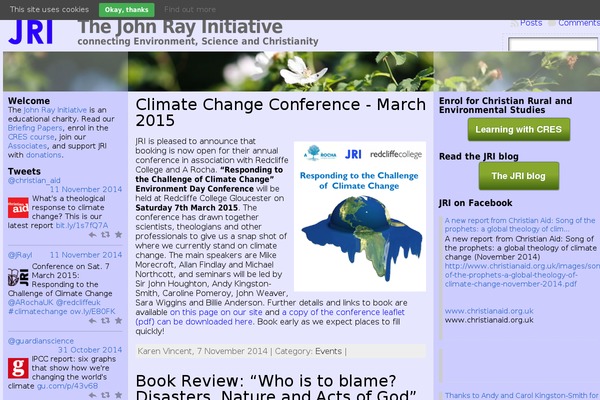
Task: Open blue www.christianaid.org.uk link
Action: (489, 311)
